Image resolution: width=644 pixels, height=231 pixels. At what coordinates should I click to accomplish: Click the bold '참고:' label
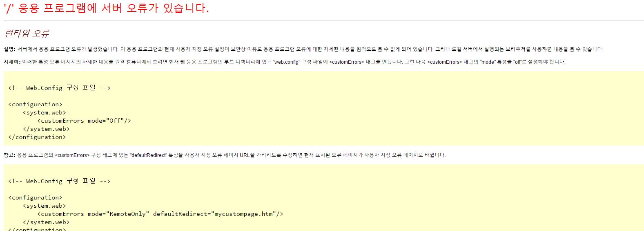(x=9, y=155)
